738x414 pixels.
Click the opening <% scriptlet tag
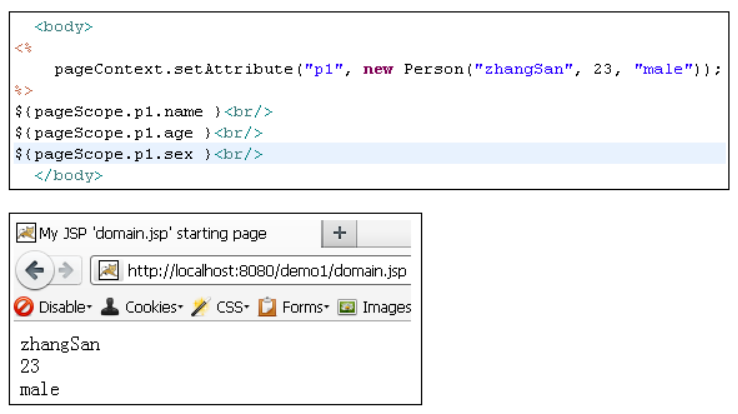[x=23, y=48]
